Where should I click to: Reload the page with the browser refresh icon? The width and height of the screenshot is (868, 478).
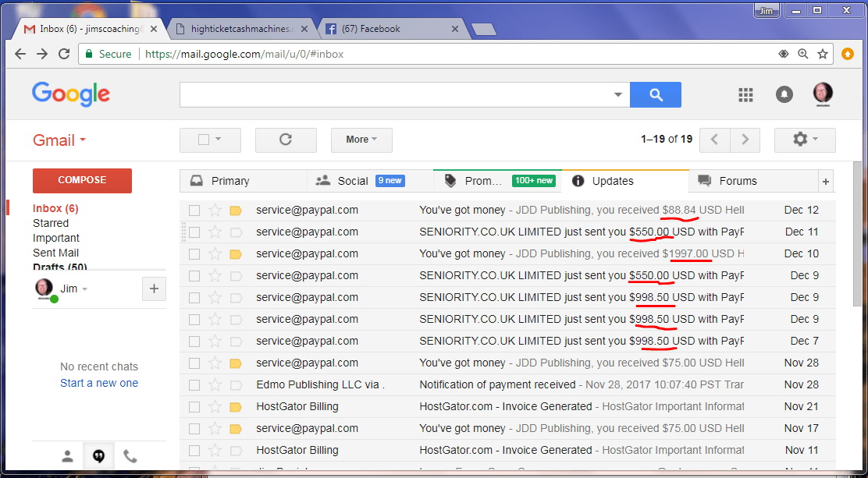tap(64, 54)
